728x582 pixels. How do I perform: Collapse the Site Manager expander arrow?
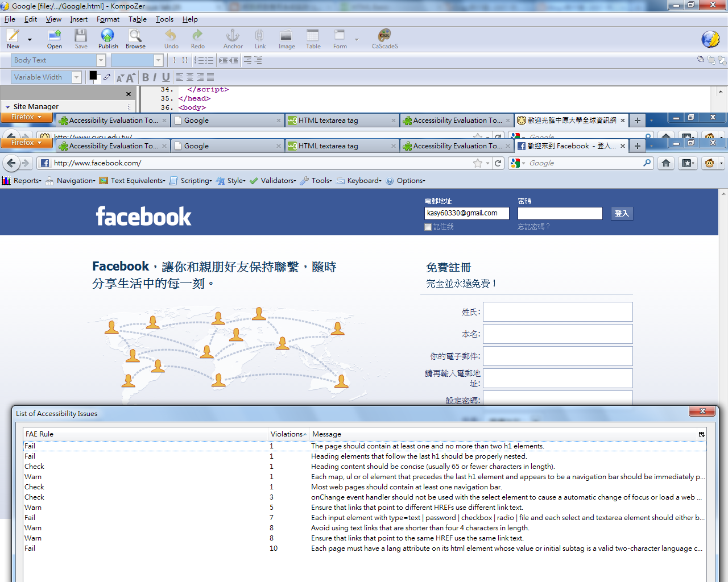[7, 107]
